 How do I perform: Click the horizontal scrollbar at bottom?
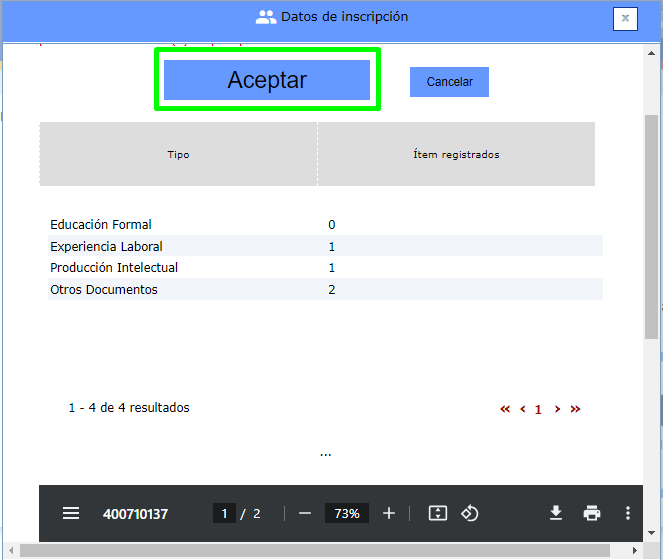[320, 550]
